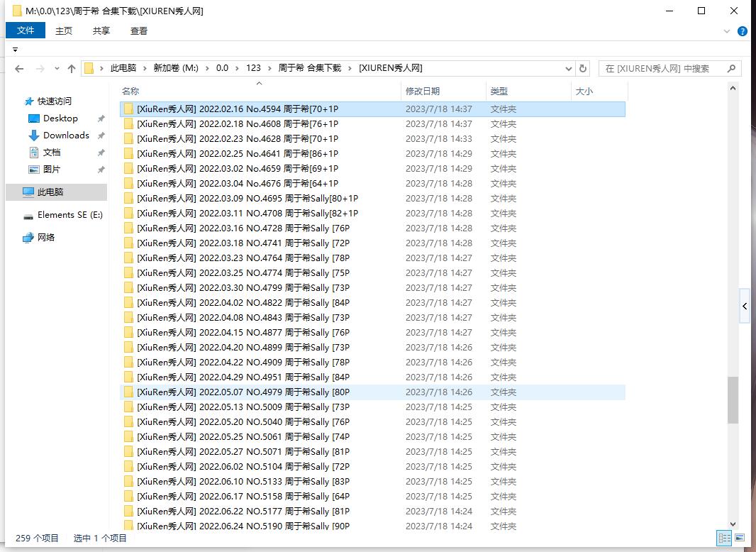The width and height of the screenshot is (756, 552).
Task: Select folder 2022.04.02 NO.4822 周于希Sally [84P
Action: coord(372,303)
